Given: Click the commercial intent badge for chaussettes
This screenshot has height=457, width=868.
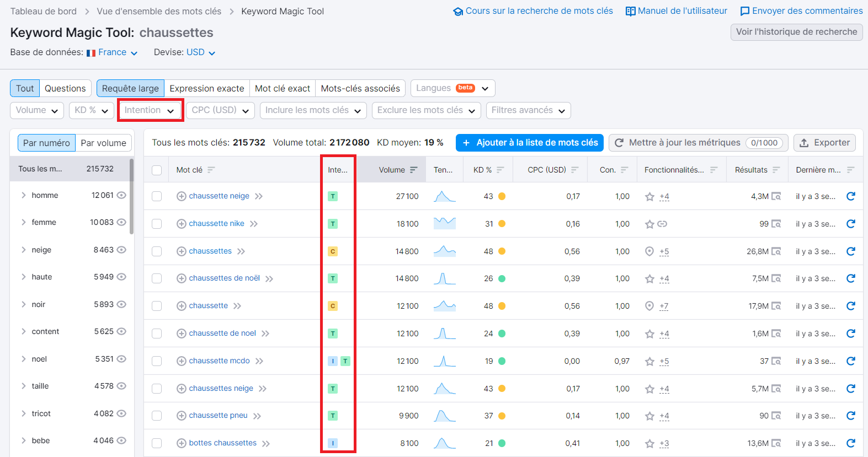Looking at the screenshot, I should coord(333,251).
